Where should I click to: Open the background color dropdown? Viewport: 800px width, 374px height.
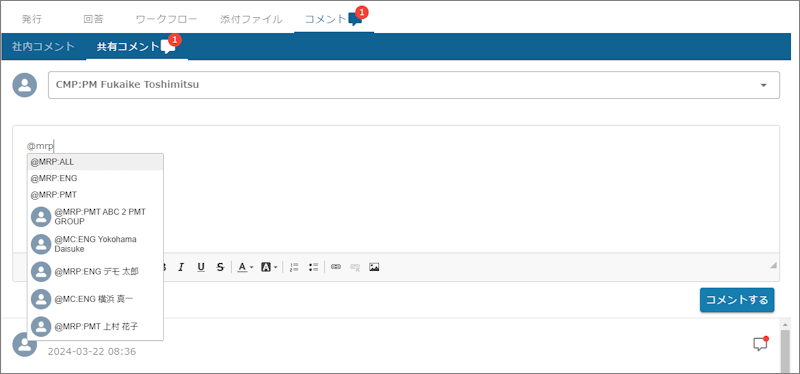click(269, 267)
